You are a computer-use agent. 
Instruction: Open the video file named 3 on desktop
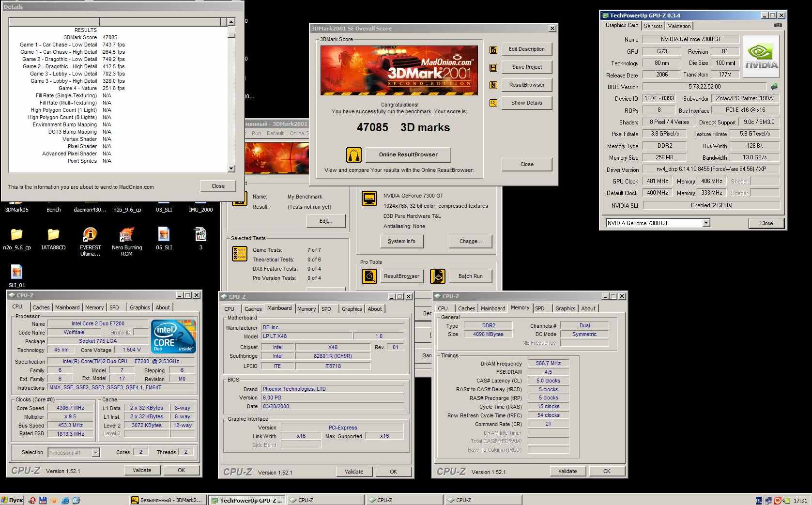[200, 239]
